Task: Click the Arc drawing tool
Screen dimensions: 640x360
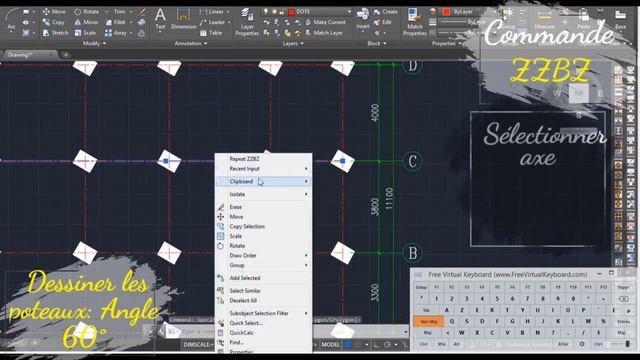Action: pos(11,20)
